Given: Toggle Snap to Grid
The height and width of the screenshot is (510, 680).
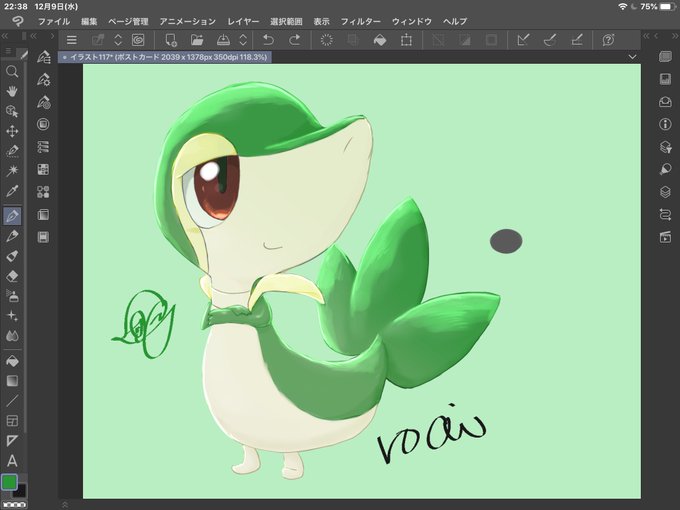Looking at the screenshot, I should [577, 40].
